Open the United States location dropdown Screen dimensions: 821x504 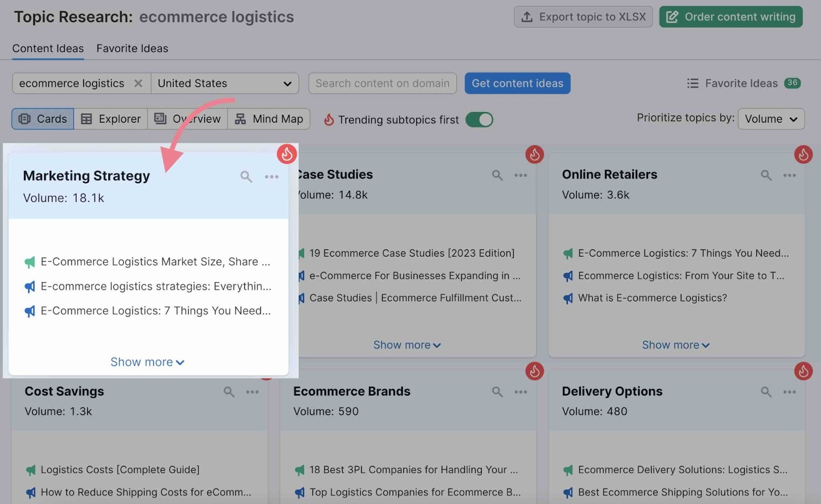tap(225, 83)
